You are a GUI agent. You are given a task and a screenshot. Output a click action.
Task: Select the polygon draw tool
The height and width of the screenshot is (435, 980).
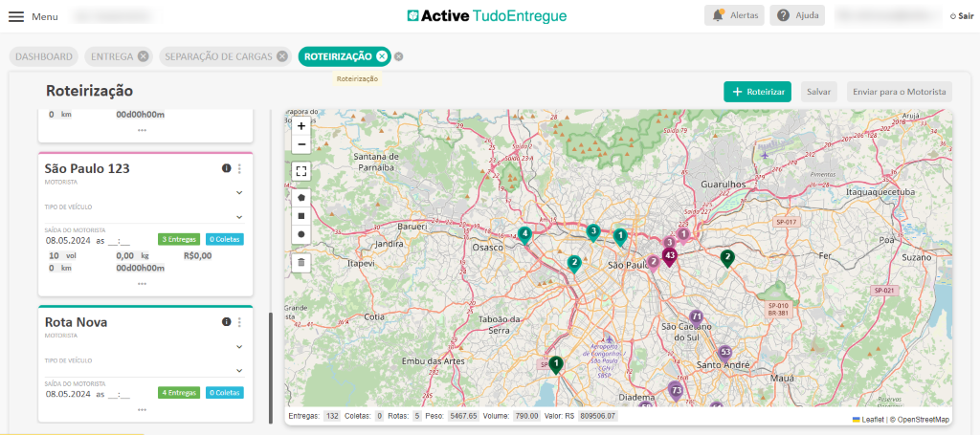pyautogui.click(x=301, y=197)
